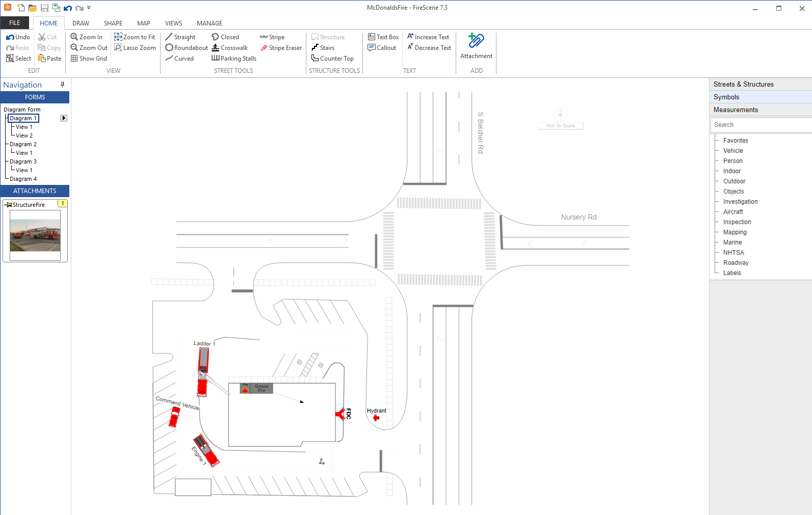This screenshot has height=515, width=812.
Task: Activate the Lasso Zoom tool
Action: tap(135, 48)
